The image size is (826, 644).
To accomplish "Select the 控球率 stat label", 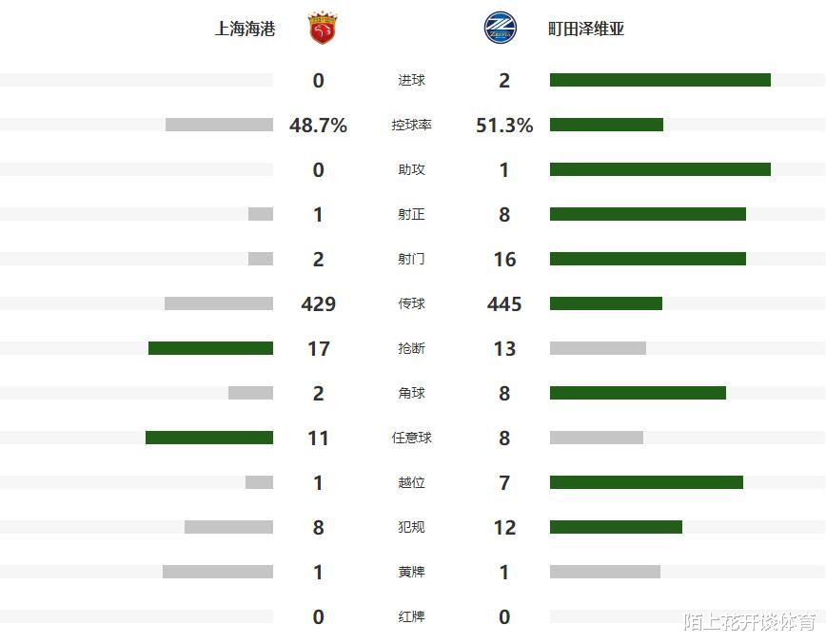I will pyautogui.click(x=412, y=125).
